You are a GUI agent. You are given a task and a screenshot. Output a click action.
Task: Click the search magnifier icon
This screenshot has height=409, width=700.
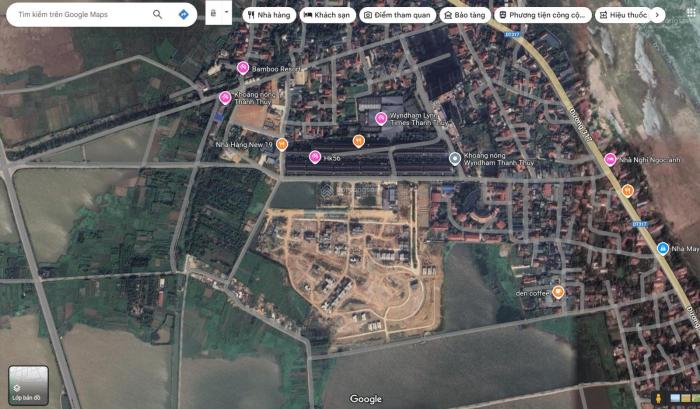click(x=158, y=15)
